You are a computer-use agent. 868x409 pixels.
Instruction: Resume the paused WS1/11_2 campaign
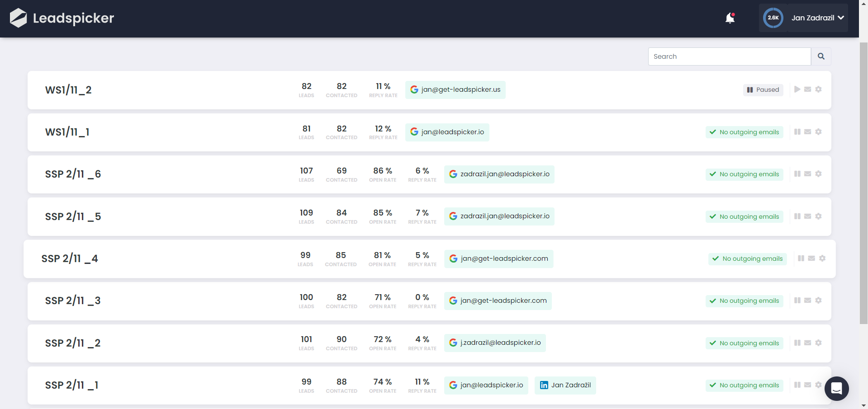pos(797,89)
